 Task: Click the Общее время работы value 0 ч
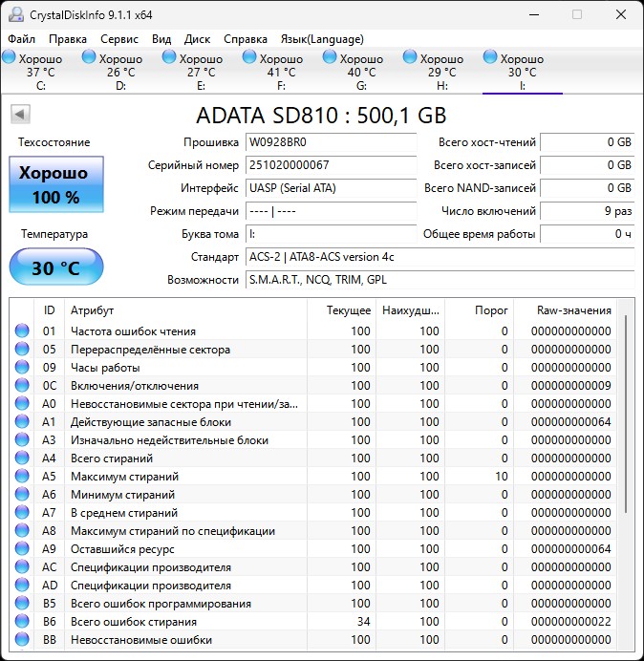click(x=587, y=233)
